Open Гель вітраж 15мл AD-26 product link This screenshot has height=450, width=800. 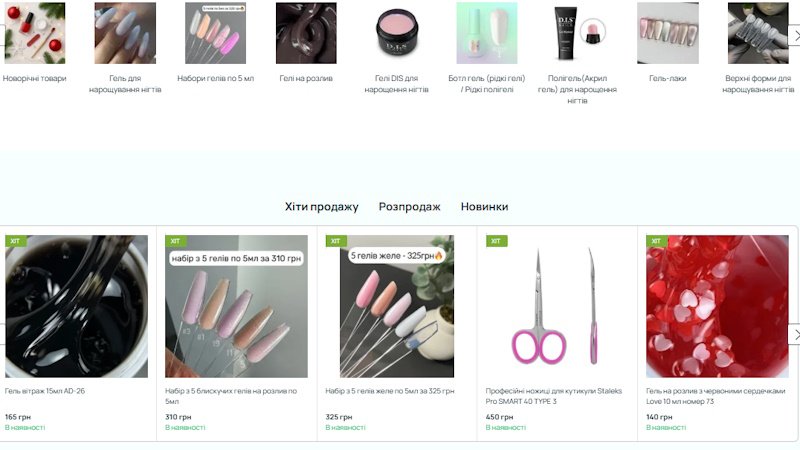point(45,391)
